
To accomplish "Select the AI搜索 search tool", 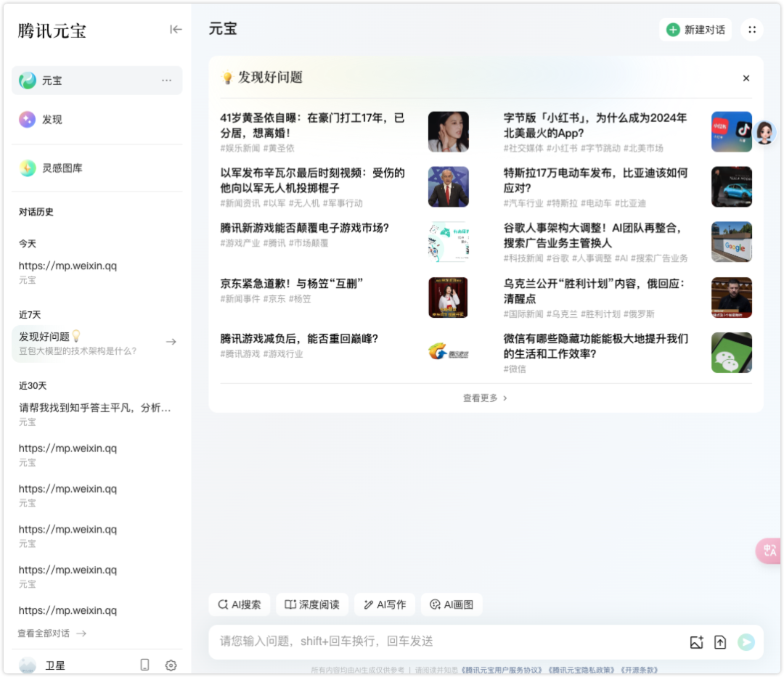I will pos(239,604).
